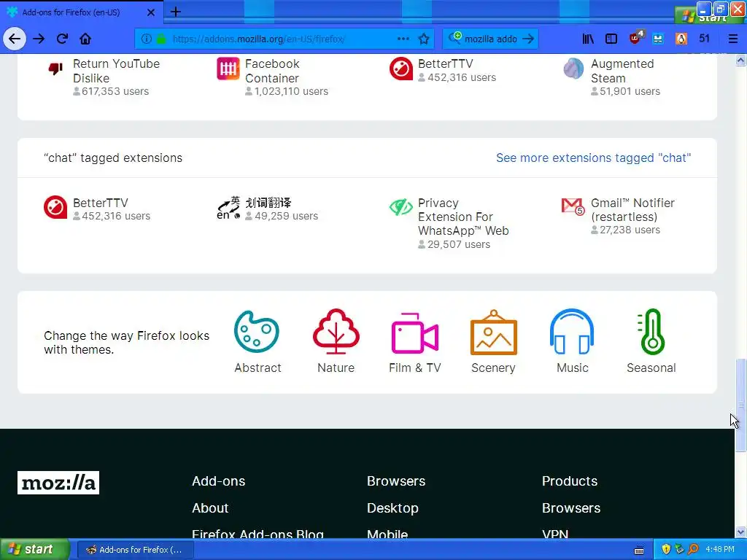
Task: Click the Facebook Container icon
Action: [228, 69]
